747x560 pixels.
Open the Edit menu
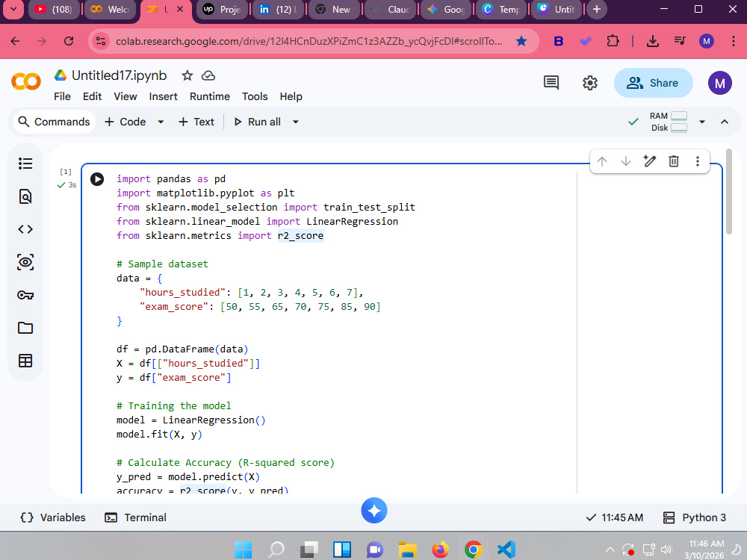[92, 96]
